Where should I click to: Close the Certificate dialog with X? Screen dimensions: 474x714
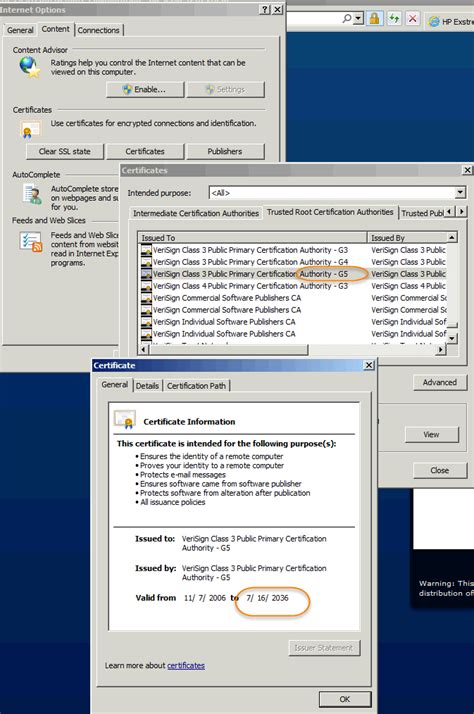(369, 365)
